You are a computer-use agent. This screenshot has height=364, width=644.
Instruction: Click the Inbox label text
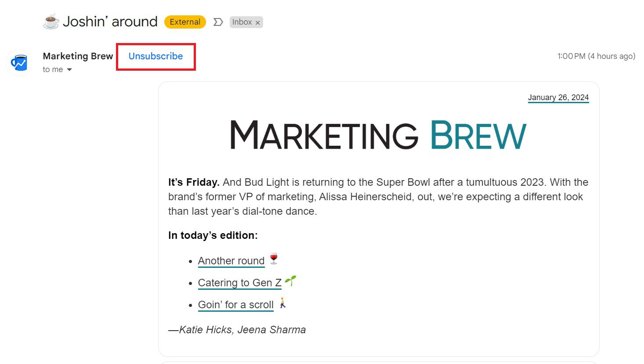pyautogui.click(x=242, y=22)
